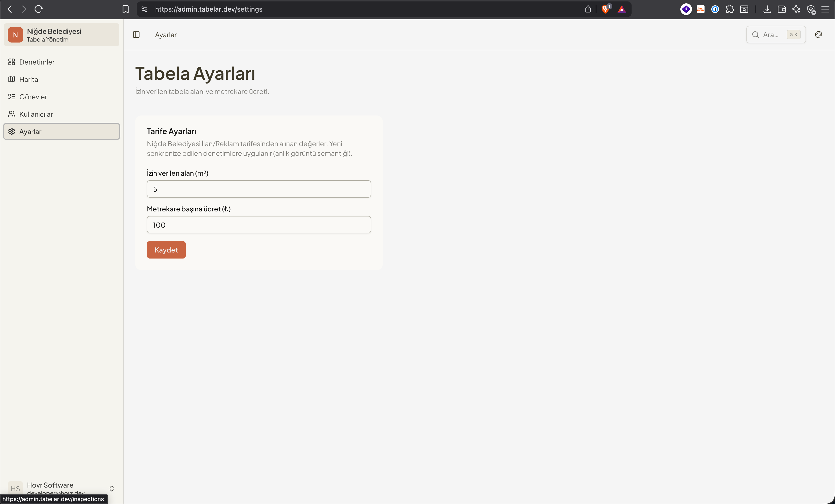This screenshot has width=835, height=504.
Task: Open the downloads icon
Action: [x=767, y=9]
